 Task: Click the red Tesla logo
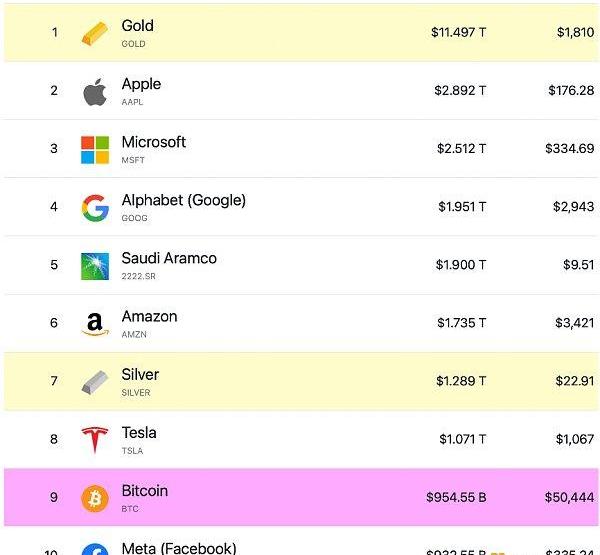coord(95,440)
